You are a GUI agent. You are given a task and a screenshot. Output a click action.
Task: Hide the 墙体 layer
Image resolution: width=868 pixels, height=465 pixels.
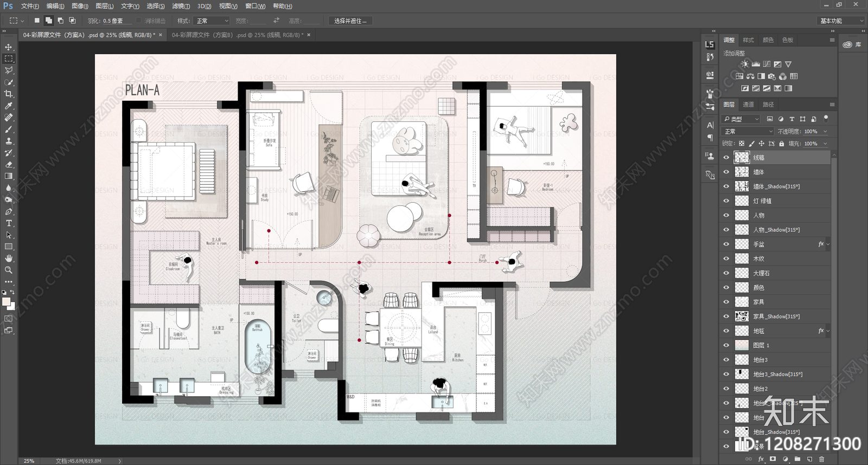726,172
